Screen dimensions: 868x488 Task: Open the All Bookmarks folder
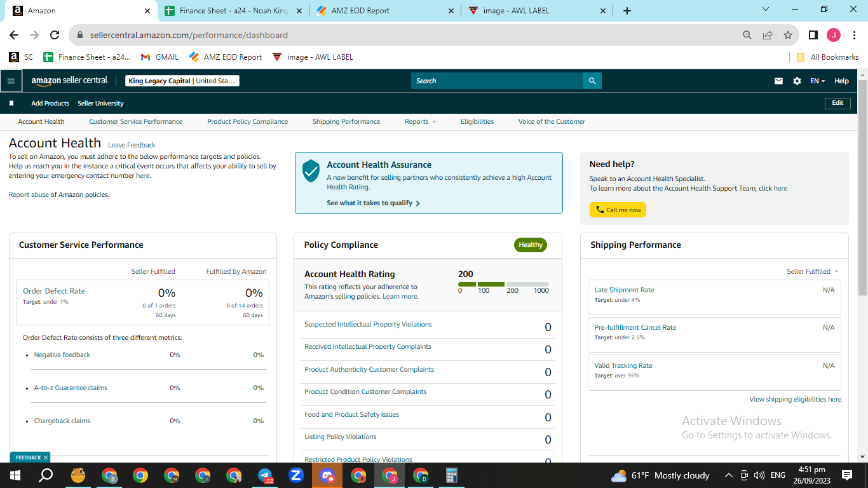point(827,57)
